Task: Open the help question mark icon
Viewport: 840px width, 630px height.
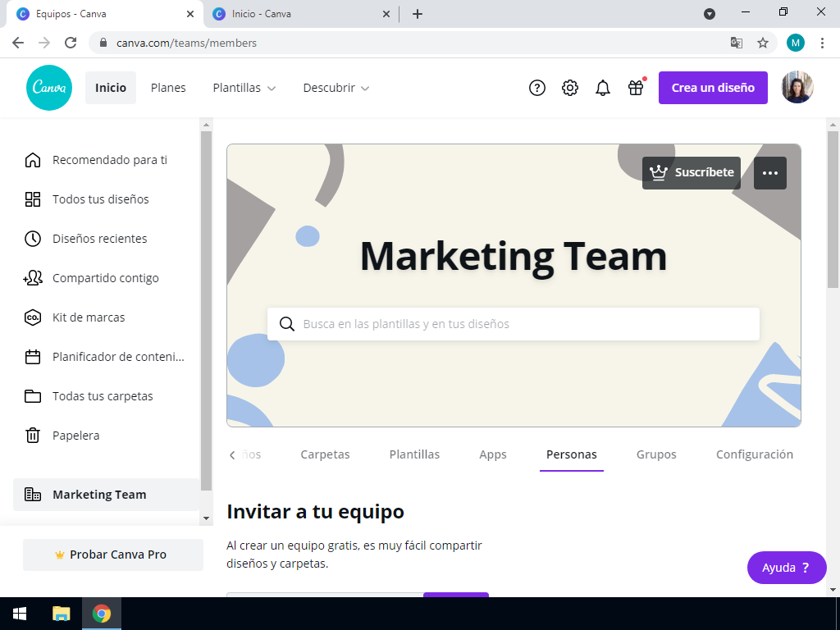Action: (x=536, y=88)
